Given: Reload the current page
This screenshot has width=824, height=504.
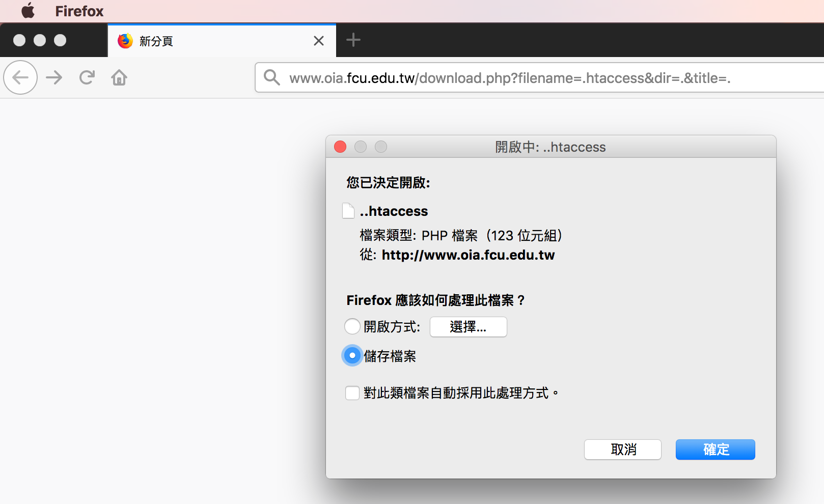Looking at the screenshot, I should [87, 77].
